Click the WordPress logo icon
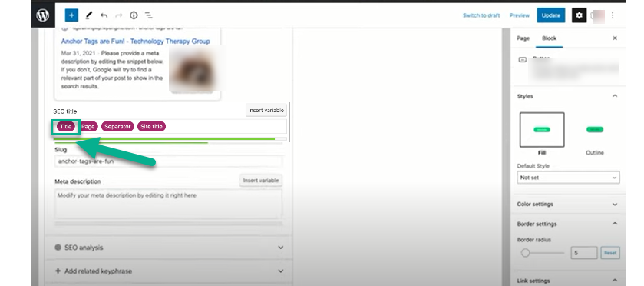The width and height of the screenshot is (644, 286). (x=42, y=15)
